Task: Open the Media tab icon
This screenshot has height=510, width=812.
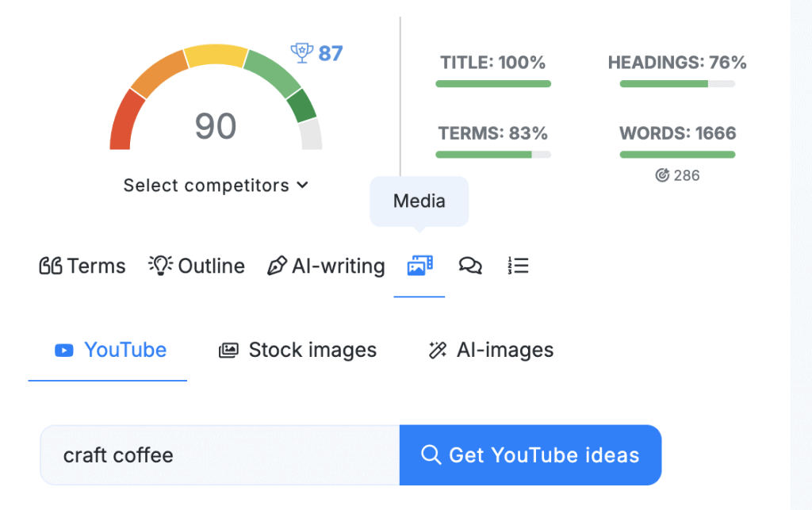Action: point(419,266)
